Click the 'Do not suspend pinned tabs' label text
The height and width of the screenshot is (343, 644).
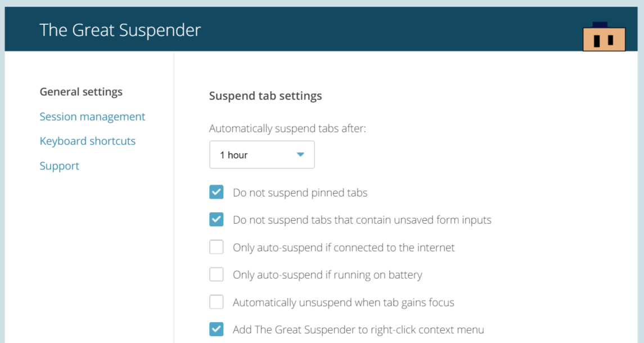pyautogui.click(x=300, y=193)
